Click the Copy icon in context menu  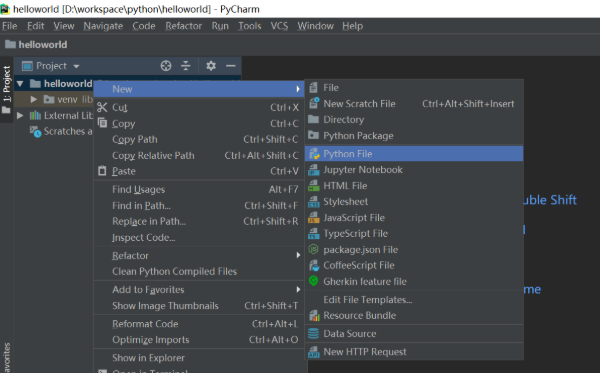pos(102,123)
